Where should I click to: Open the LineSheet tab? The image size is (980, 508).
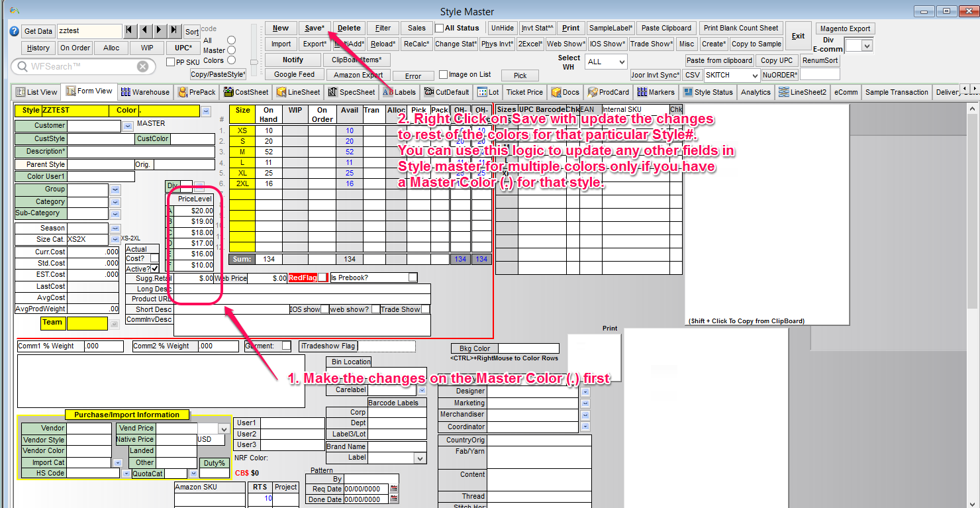pos(299,92)
